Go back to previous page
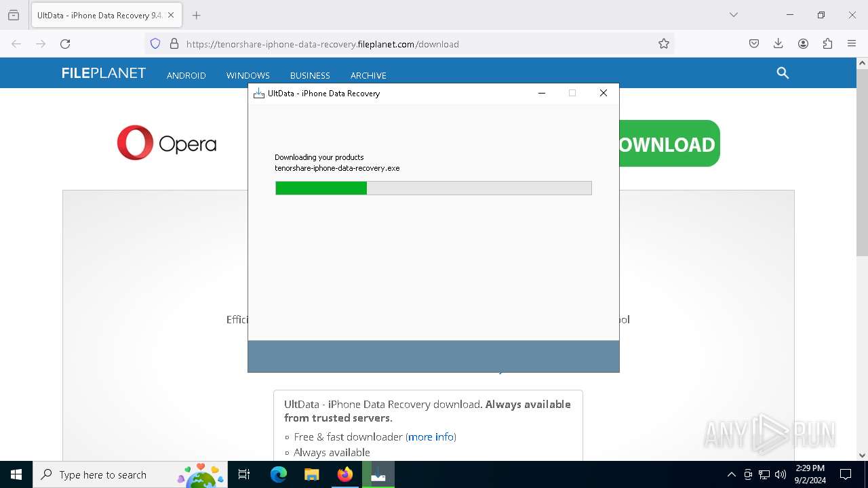Viewport: 868px width, 488px height. (x=16, y=44)
